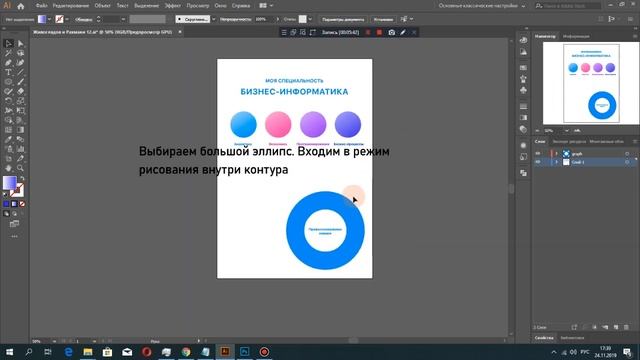Viewport: 640px width, 360px height.
Task: Click camera snapshot icon in recording bar
Action: [391, 32]
